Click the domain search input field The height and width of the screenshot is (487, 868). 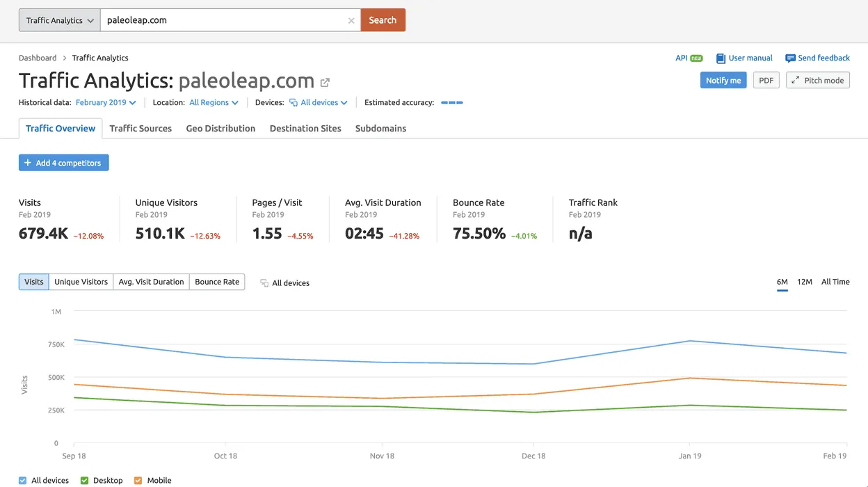223,20
